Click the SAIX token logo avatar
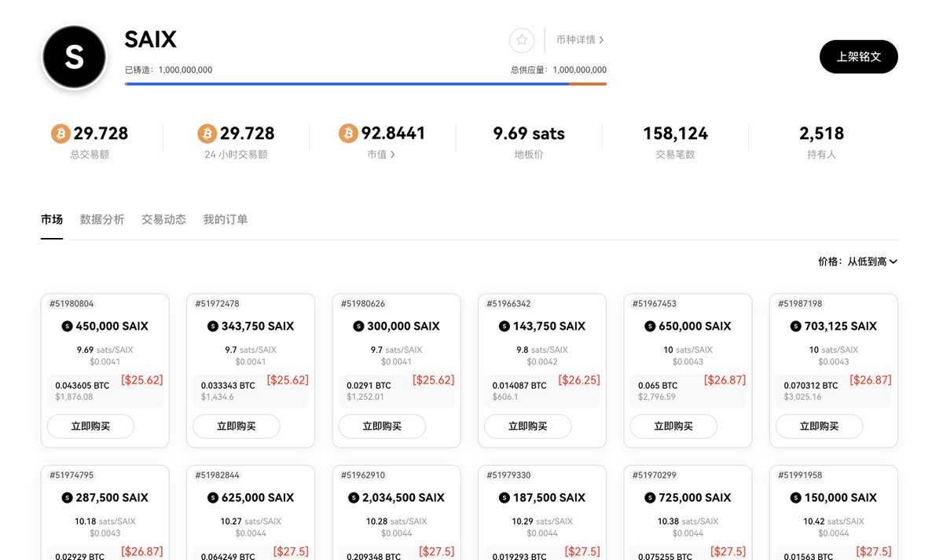 pos(74,57)
